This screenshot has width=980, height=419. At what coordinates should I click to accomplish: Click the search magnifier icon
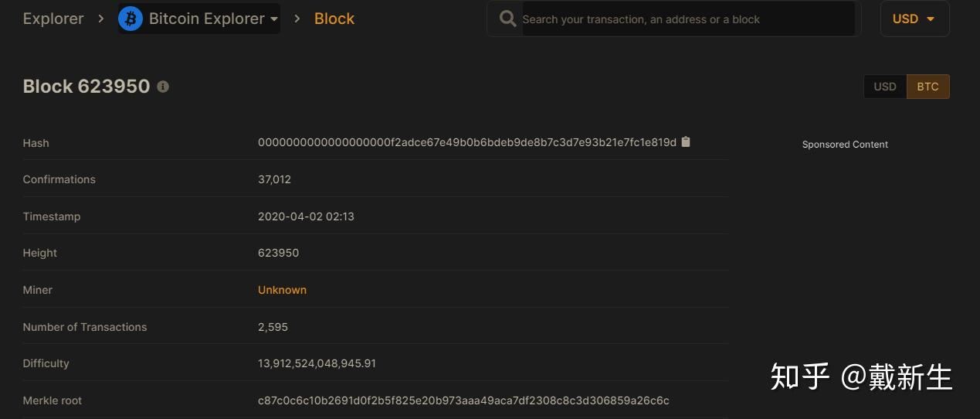[507, 19]
